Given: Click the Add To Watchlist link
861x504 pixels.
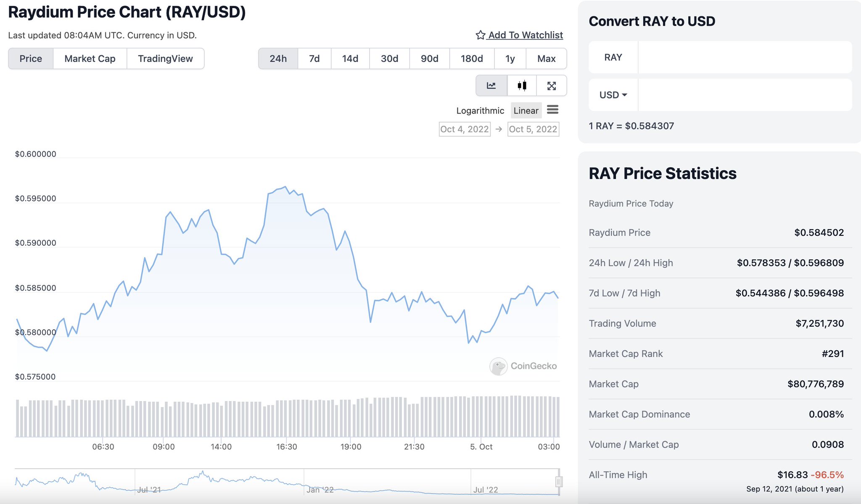Looking at the screenshot, I should click(526, 35).
